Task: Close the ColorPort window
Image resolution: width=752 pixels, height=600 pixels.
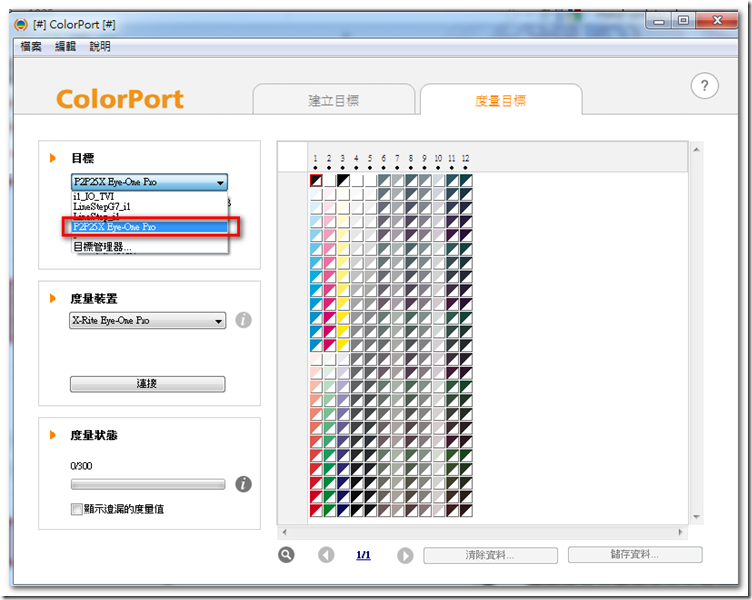Action: (717, 21)
